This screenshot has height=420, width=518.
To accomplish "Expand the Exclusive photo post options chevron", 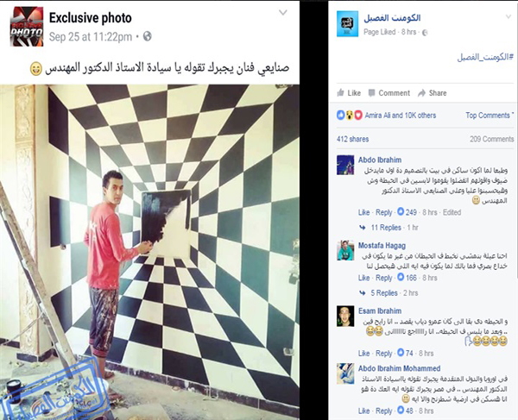I will click(x=283, y=13).
